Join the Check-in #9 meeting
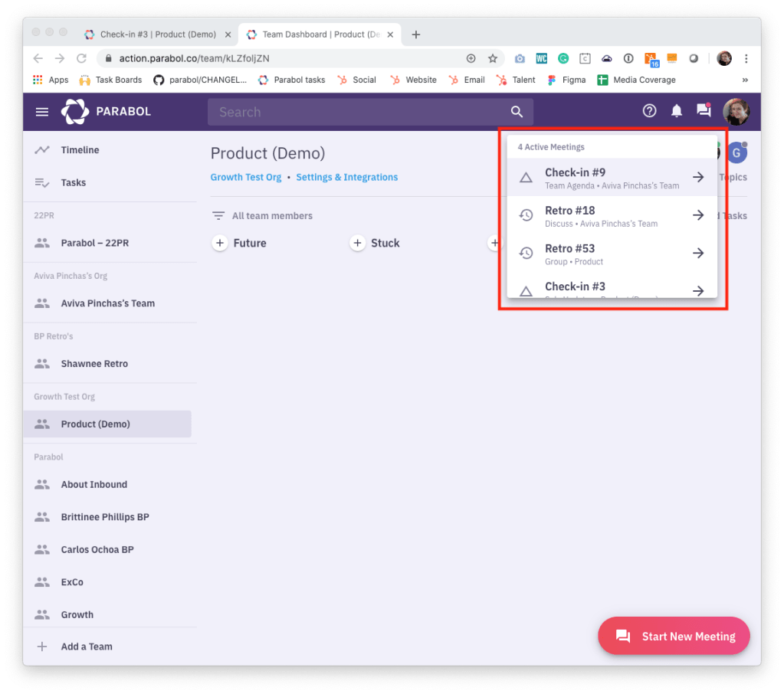The image size is (784, 694). click(612, 177)
